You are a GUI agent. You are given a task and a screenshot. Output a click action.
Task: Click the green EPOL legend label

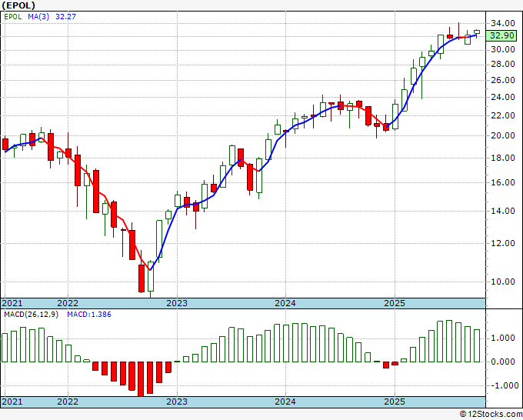point(13,17)
